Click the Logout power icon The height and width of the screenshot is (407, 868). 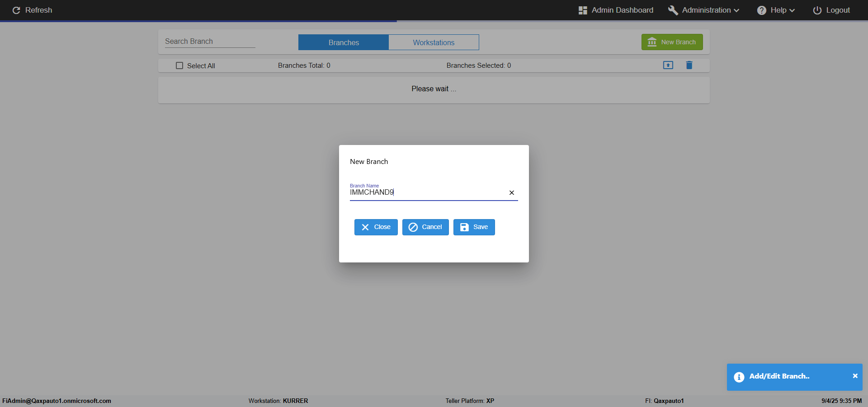[817, 10]
